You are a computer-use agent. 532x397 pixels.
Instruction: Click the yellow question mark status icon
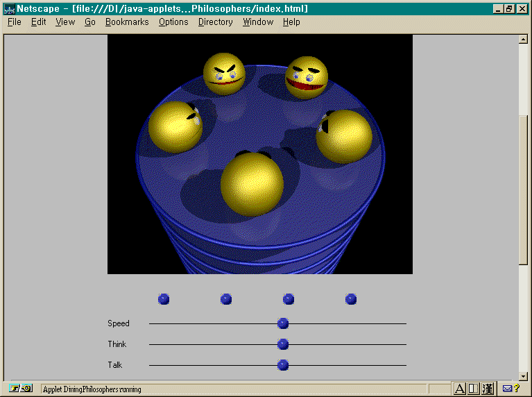click(x=517, y=388)
